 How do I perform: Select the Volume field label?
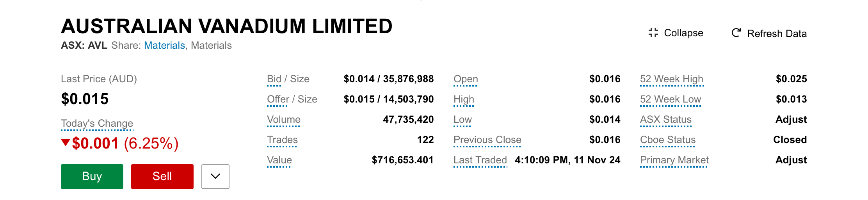(284, 120)
